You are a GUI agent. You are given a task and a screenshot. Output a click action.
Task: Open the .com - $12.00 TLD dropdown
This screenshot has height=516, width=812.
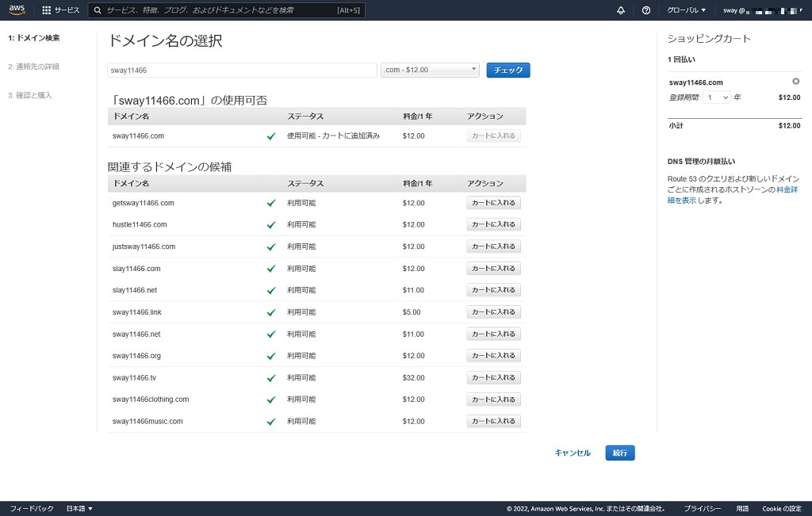[x=430, y=70]
